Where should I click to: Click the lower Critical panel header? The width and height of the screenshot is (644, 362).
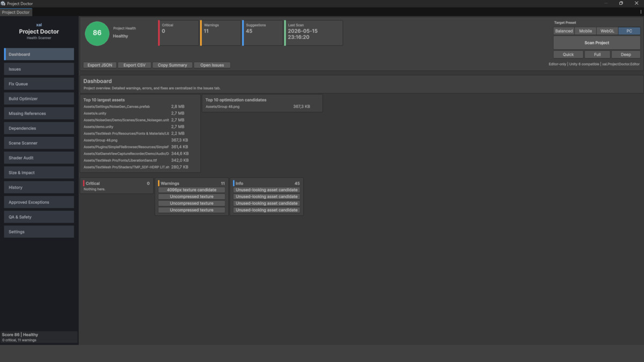point(117,183)
